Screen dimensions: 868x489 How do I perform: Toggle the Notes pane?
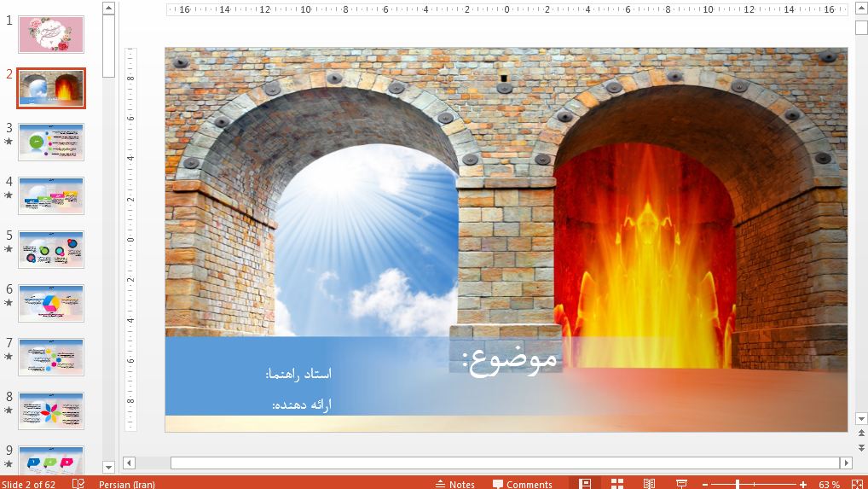coord(455,484)
